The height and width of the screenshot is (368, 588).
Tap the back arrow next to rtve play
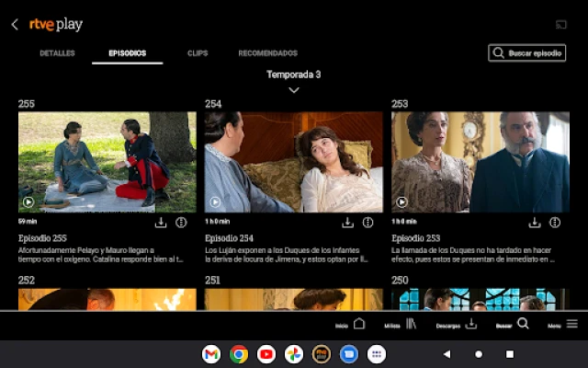[x=15, y=25]
